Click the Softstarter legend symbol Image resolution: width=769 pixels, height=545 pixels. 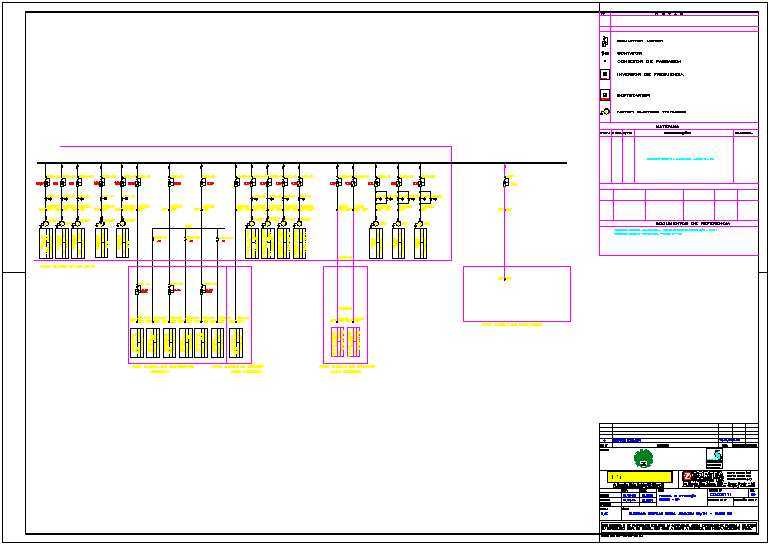[604, 95]
